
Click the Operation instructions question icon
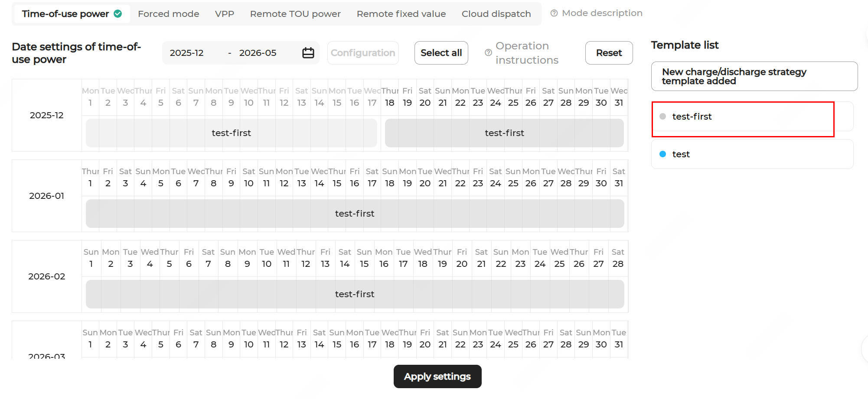(x=488, y=53)
